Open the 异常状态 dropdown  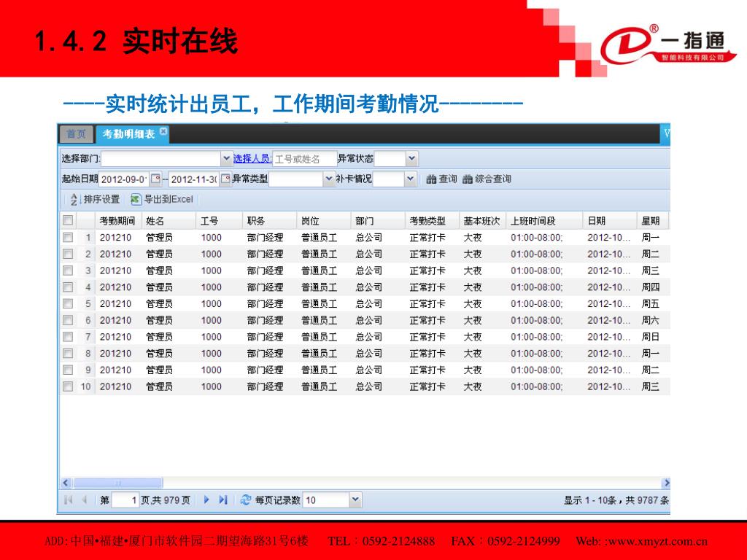pyautogui.click(x=411, y=158)
